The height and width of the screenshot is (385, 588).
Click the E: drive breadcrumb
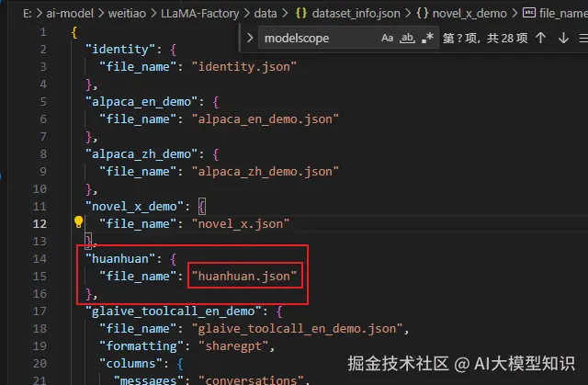[x=27, y=14]
